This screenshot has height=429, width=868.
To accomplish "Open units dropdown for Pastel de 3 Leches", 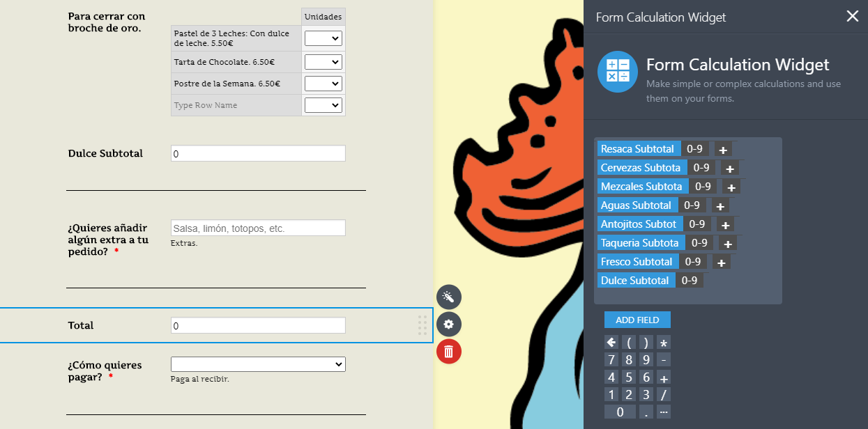I will pos(323,38).
